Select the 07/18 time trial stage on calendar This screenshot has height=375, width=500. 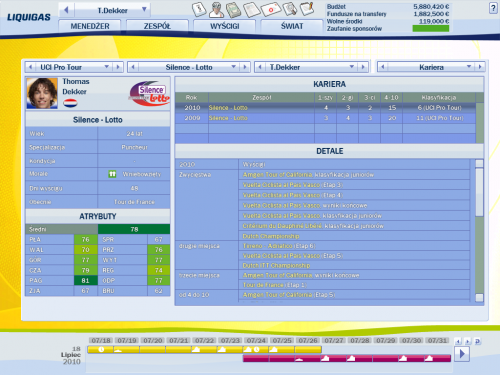click(x=101, y=350)
